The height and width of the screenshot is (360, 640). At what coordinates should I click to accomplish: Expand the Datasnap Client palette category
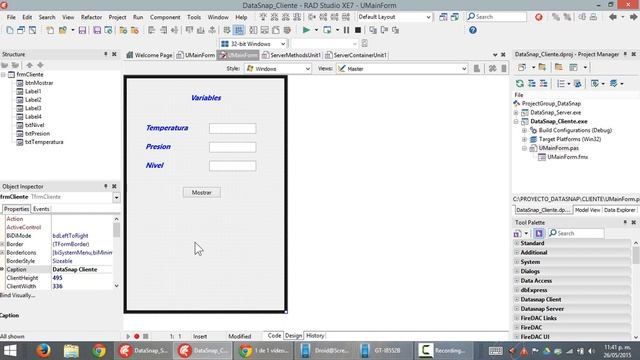(x=517, y=300)
